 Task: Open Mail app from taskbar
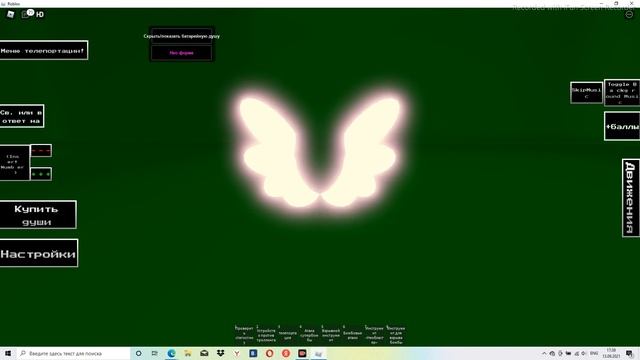point(204,353)
